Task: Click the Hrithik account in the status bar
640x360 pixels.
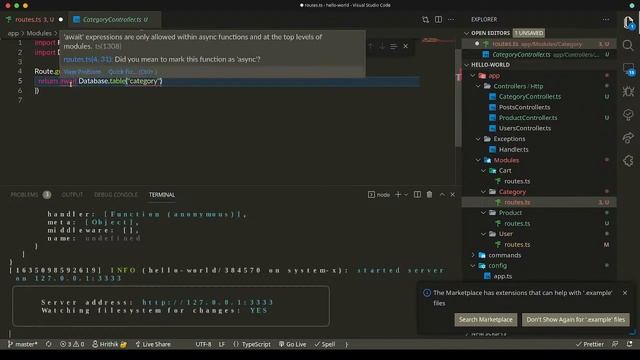Action: click(109, 344)
